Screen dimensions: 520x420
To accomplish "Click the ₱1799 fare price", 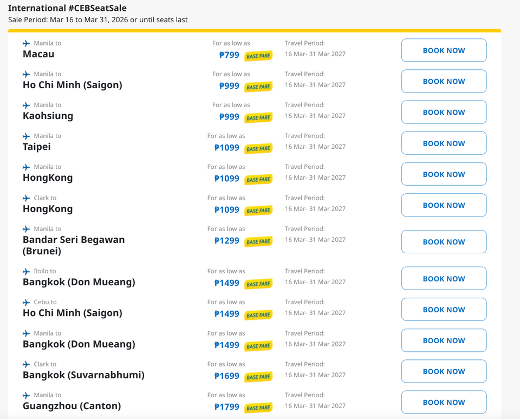I will click(x=227, y=407).
